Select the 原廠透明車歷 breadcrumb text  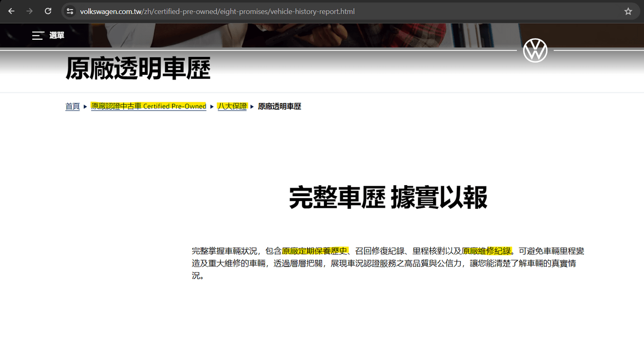coord(280,106)
